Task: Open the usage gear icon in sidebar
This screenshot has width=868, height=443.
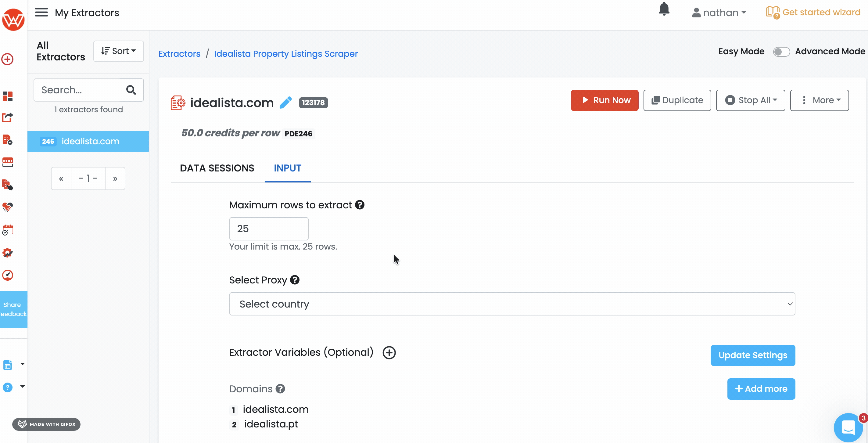Action: click(x=7, y=252)
